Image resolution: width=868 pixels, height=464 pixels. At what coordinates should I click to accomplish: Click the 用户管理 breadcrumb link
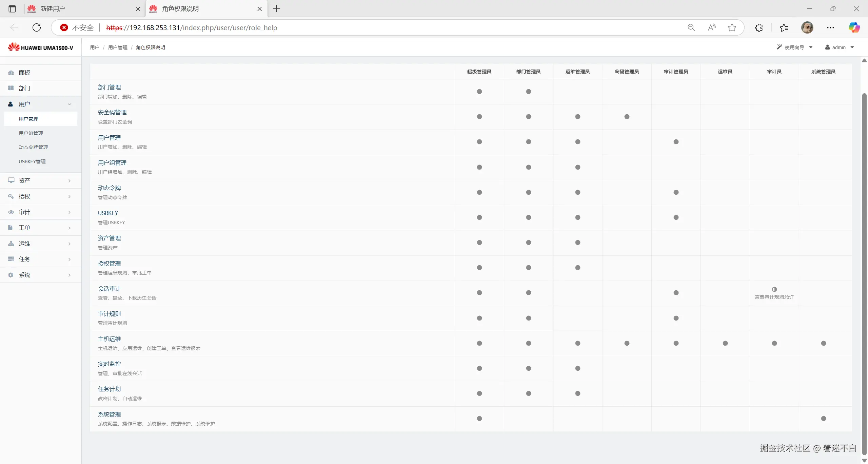coord(118,47)
